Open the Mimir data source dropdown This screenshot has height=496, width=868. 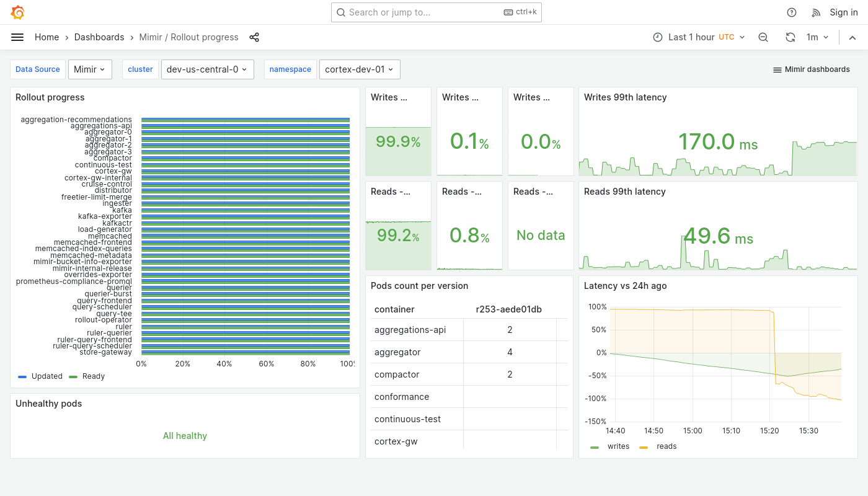pos(90,69)
